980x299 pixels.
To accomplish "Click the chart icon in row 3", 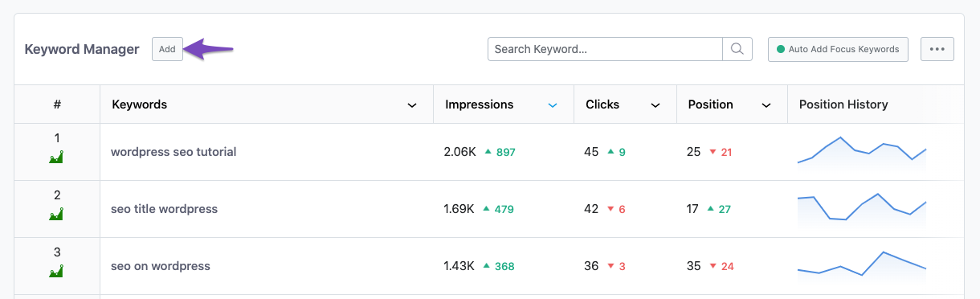I will [56, 272].
